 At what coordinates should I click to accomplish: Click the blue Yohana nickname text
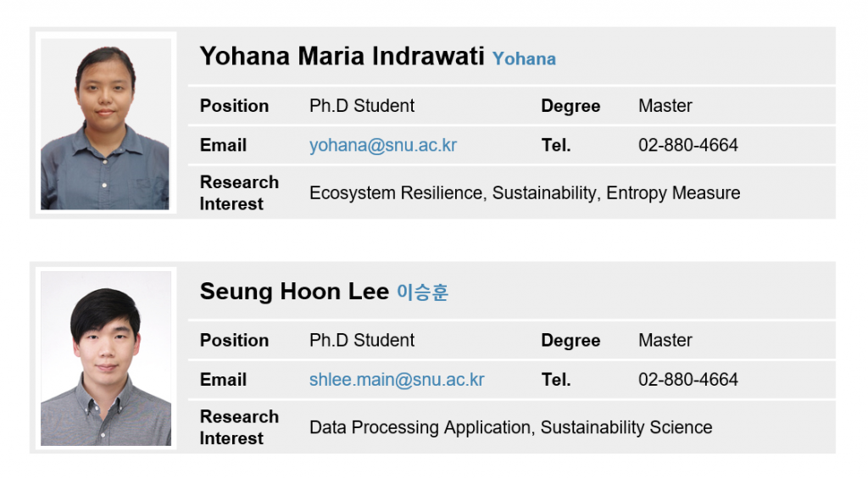coord(524,59)
